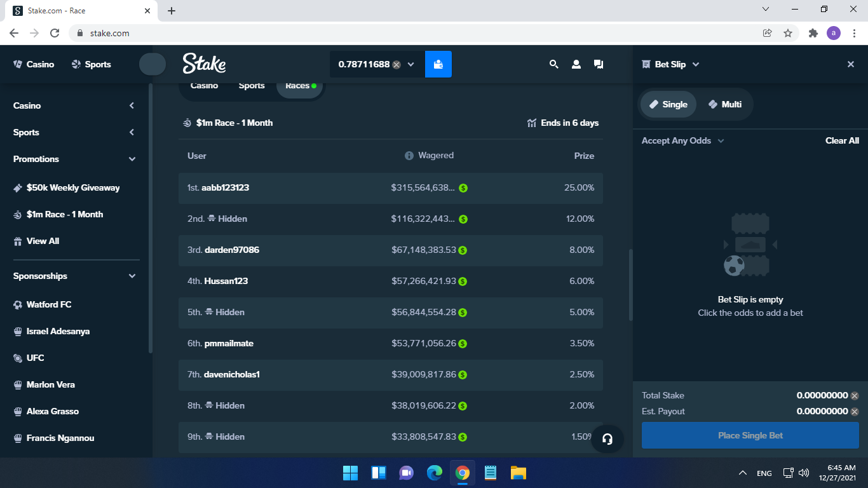Toggle the sidebar switch beside Sports
This screenshot has height=488, width=868.
[x=153, y=64]
